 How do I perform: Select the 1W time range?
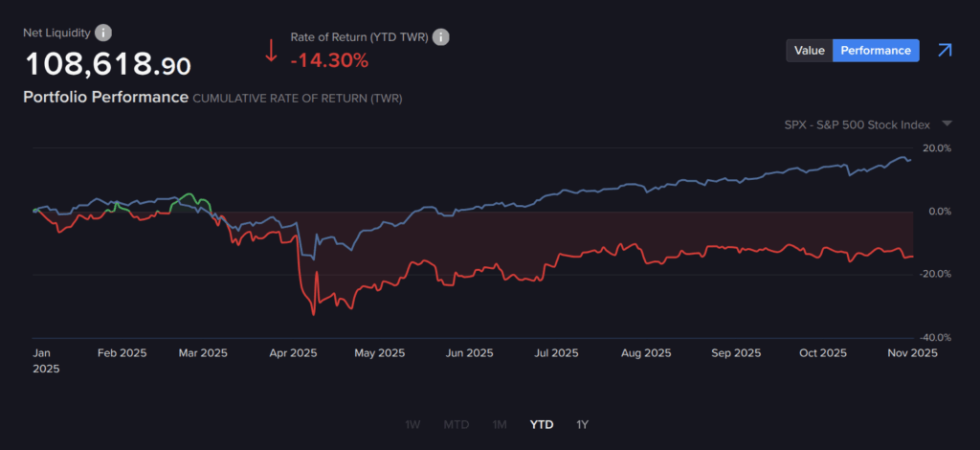(x=412, y=424)
